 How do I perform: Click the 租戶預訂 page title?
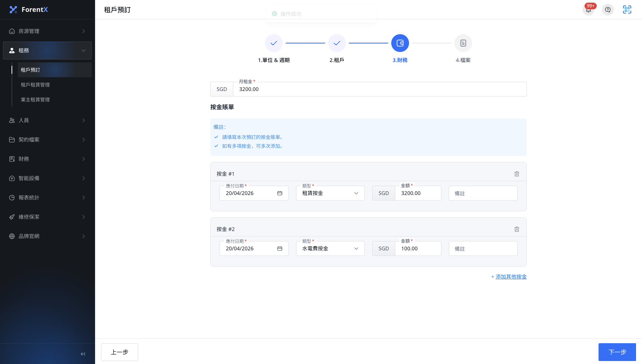(117, 10)
